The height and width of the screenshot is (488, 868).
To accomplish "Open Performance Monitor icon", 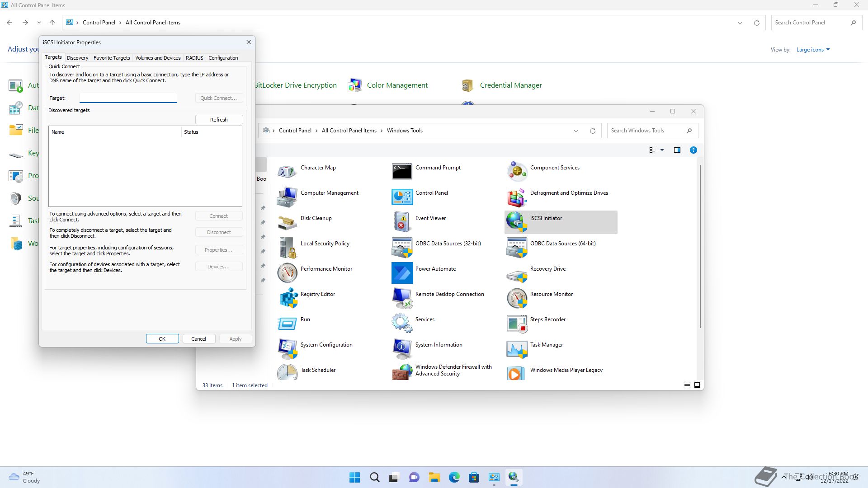I will click(x=287, y=273).
